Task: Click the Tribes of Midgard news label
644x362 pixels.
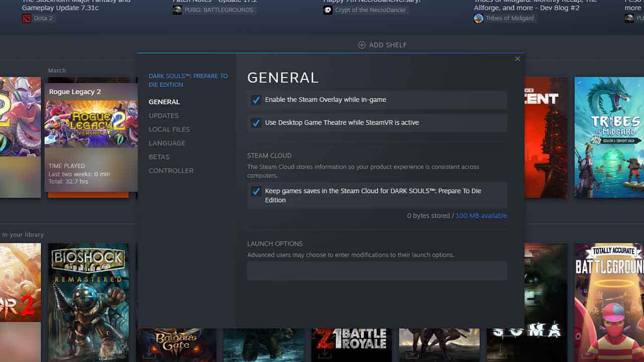Action: [510, 18]
